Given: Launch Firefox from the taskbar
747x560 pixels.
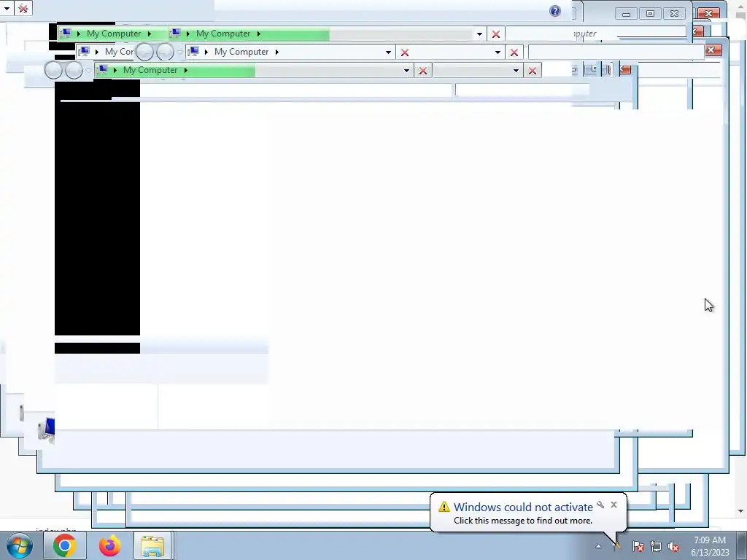Looking at the screenshot, I should pyautogui.click(x=109, y=545).
